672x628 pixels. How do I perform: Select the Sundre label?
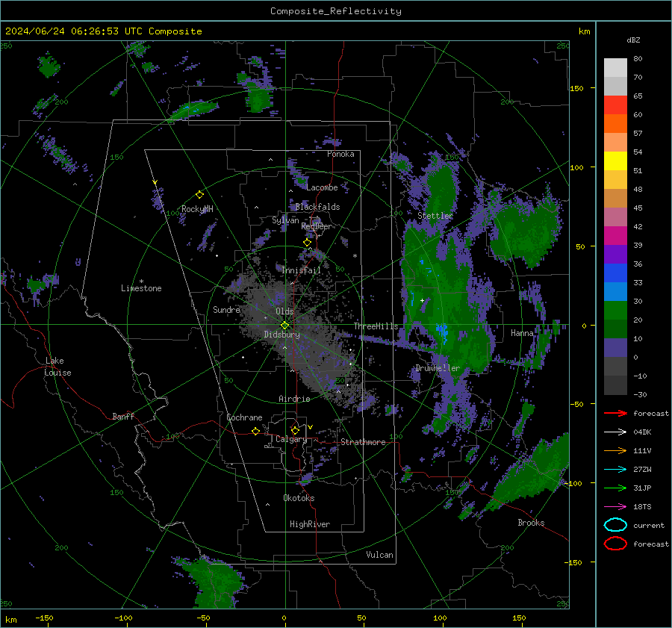[226, 310]
